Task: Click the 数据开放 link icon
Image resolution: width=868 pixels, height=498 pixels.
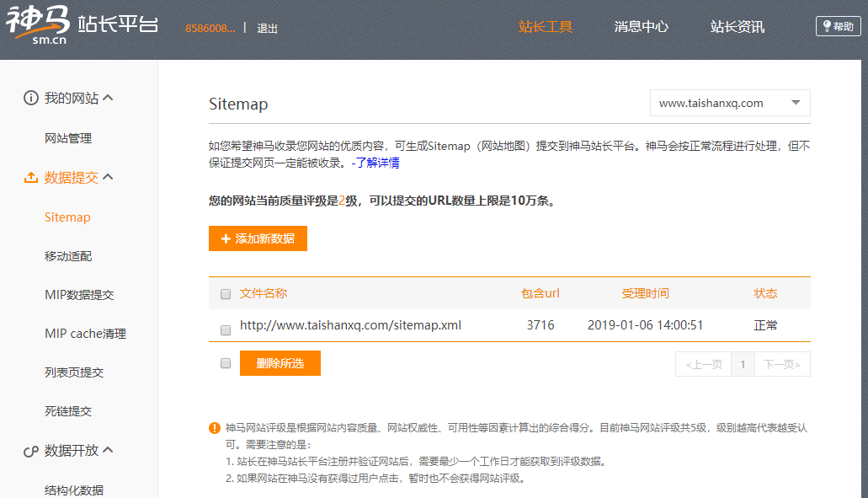Action: click(x=30, y=450)
